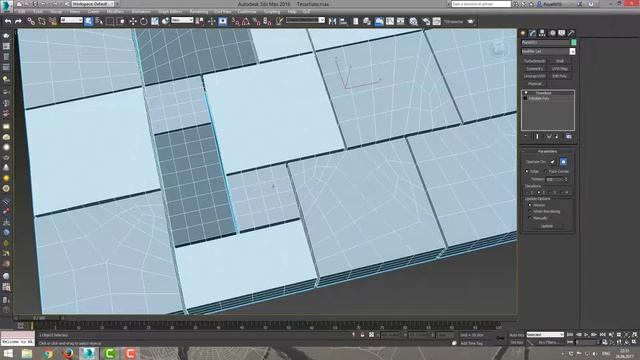Viewport: 640px width, 360px height.
Task: Switch to the Utilities command panel tab
Action: [571, 33]
